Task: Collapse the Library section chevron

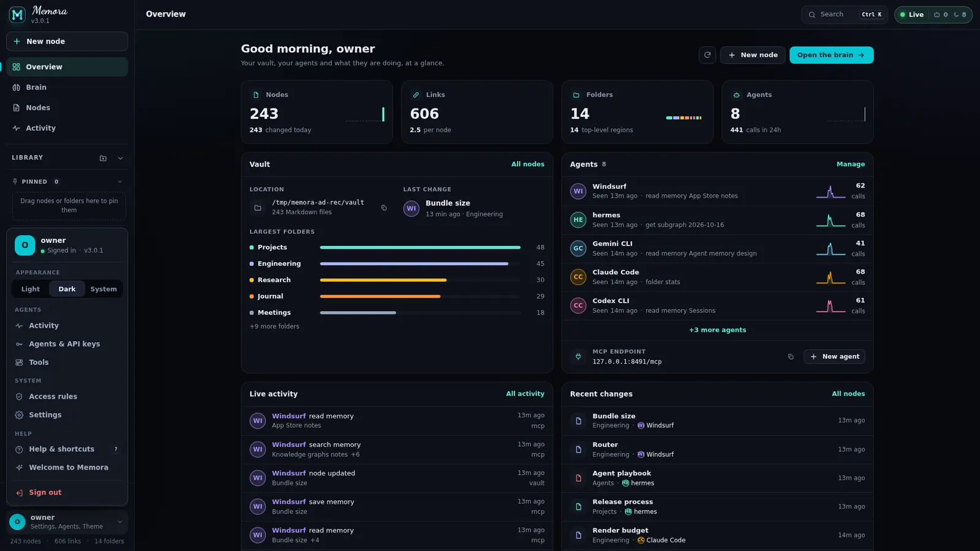Action: 121,158
